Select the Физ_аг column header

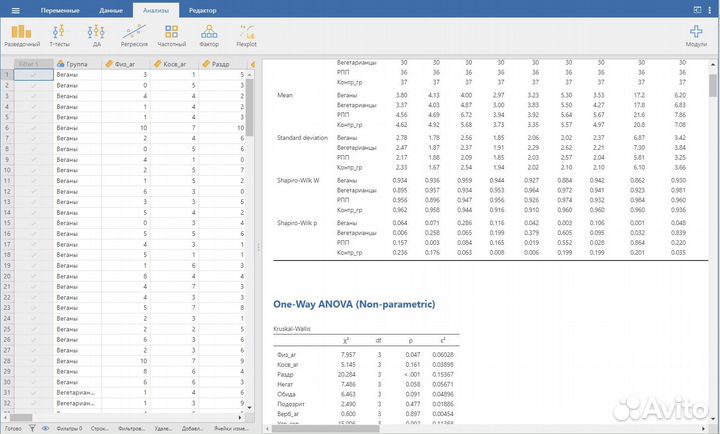click(x=125, y=64)
